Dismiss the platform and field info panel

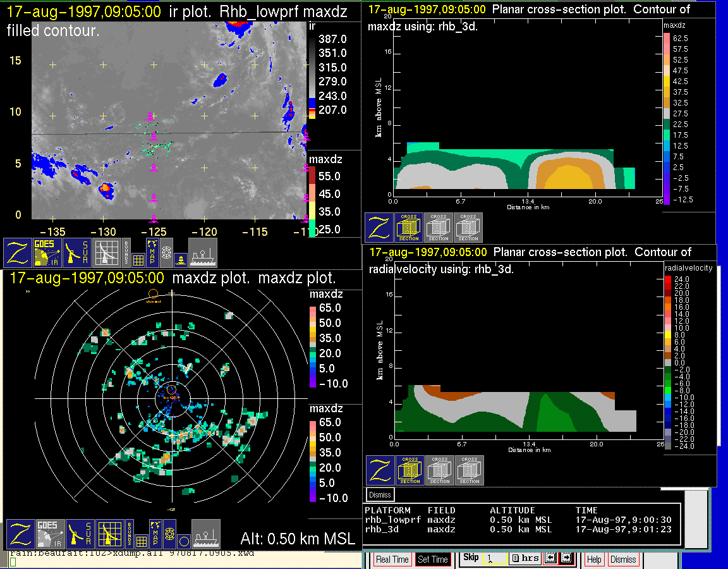point(380,494)
